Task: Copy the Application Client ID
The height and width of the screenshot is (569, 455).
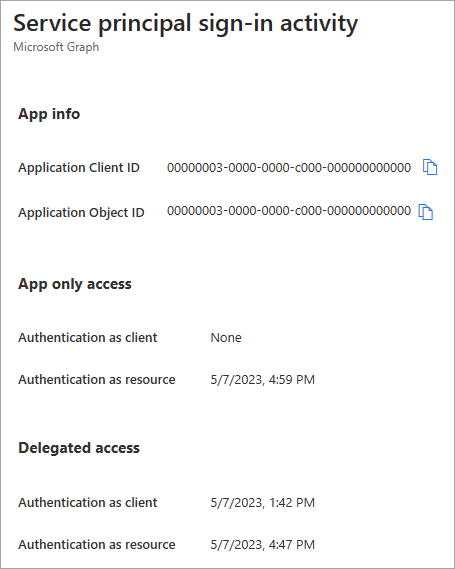Action: pyautogui.click(x=430, y=167)
